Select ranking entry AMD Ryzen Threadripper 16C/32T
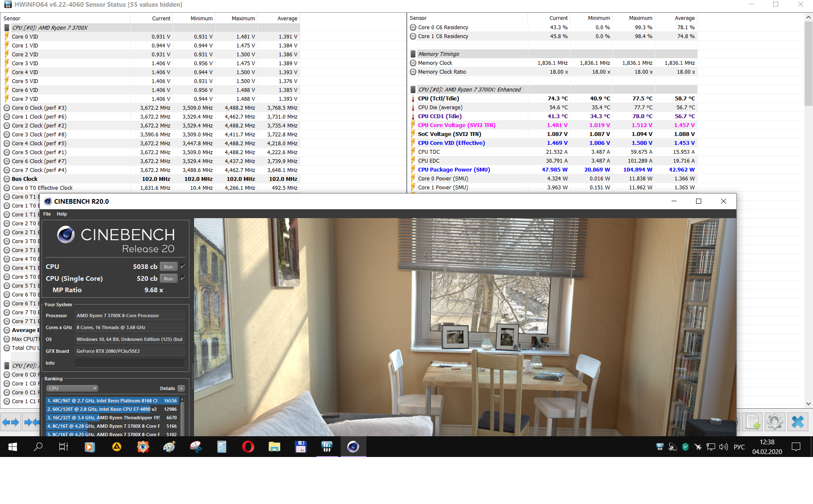Viewport: 813px width, 504px height. point(112,418)
